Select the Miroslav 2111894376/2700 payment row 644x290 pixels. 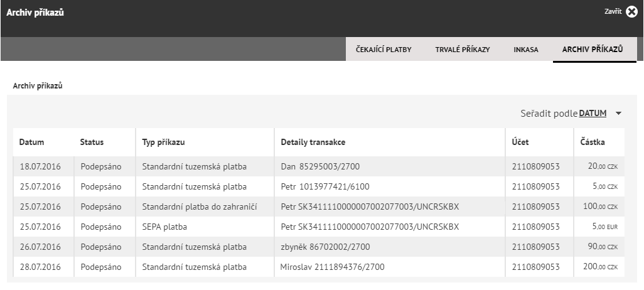coord(319,267)
